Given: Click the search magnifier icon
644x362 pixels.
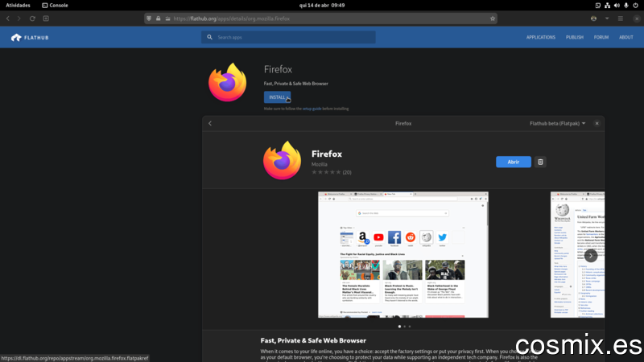Looking at the screenshot, I should click(209, 37).
